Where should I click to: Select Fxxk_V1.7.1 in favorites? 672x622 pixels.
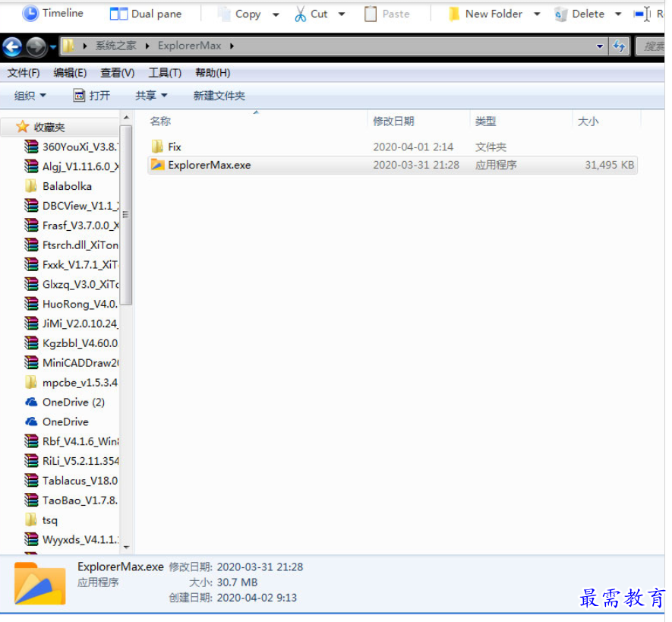coord(71,264)
